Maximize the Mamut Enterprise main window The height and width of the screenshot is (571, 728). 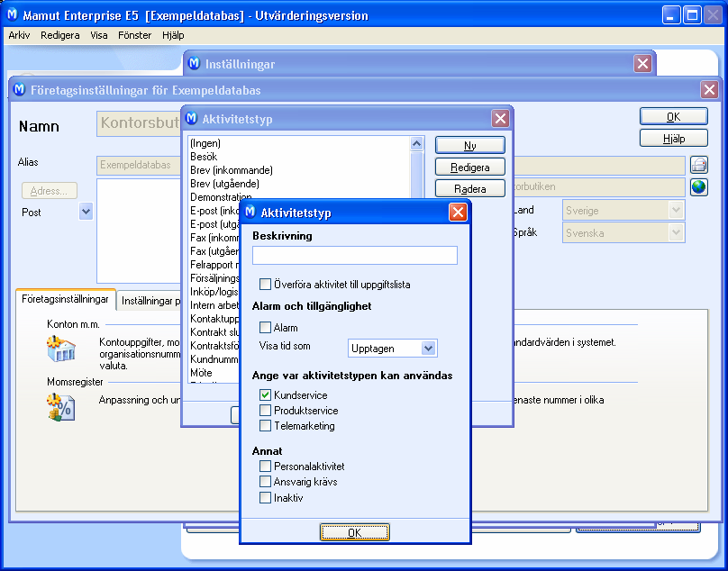pyautogui.click(x=692, y=15)
